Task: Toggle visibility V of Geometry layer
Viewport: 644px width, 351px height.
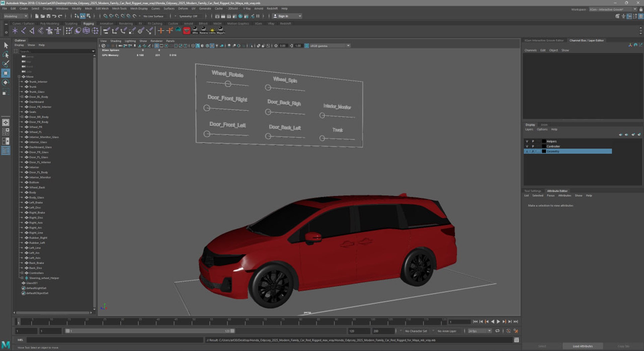Action: (527, 151)
